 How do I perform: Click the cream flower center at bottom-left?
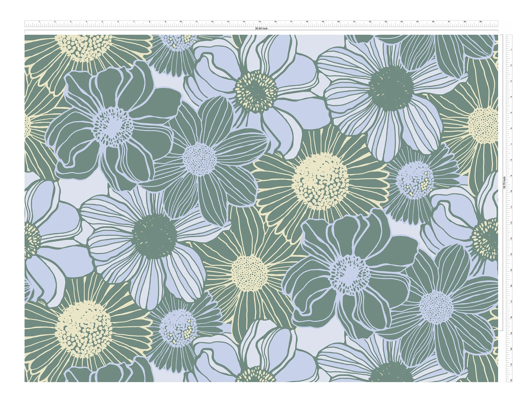83,329
